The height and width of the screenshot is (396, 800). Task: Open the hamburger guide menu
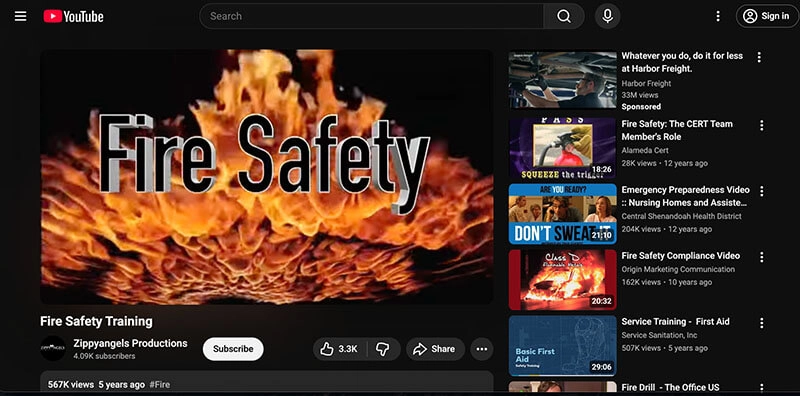coord(20,16)
